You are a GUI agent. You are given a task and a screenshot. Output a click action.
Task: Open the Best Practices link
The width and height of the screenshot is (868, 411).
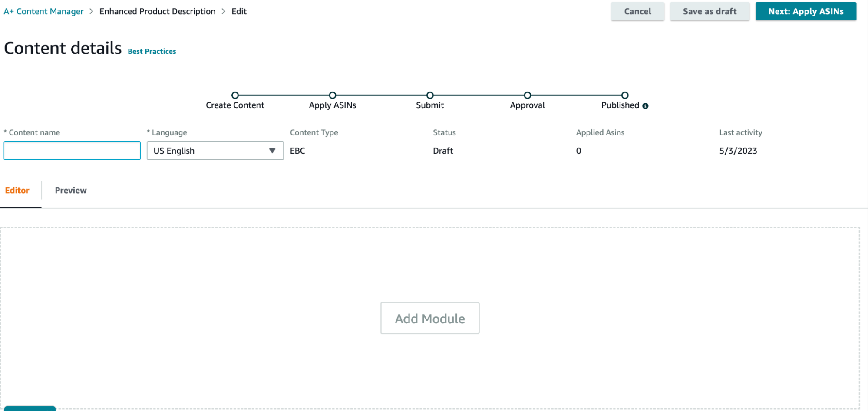[x=152, y=51]
